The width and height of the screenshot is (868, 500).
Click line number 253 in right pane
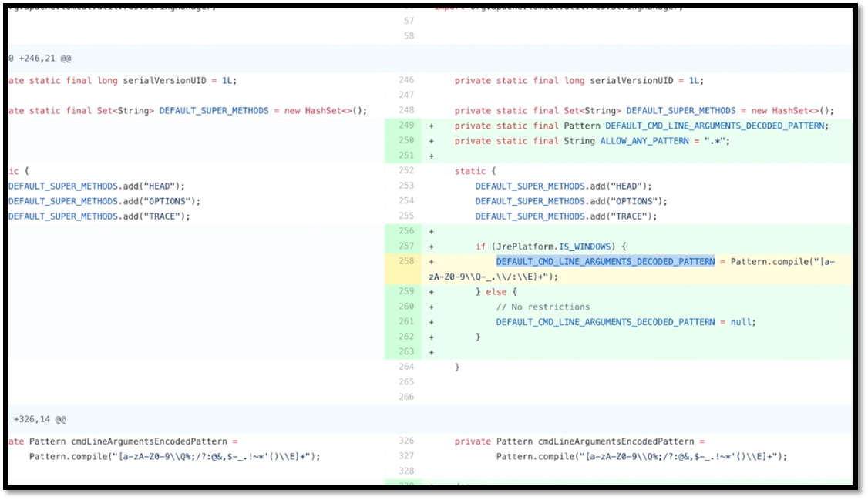coord(406,186)
